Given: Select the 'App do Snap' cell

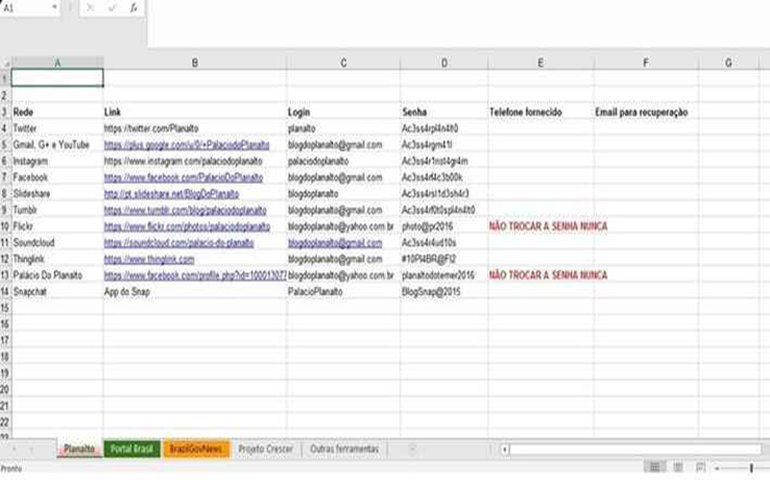Looking at the screenshot, I should pyautogui.click(x=195, y=292).
